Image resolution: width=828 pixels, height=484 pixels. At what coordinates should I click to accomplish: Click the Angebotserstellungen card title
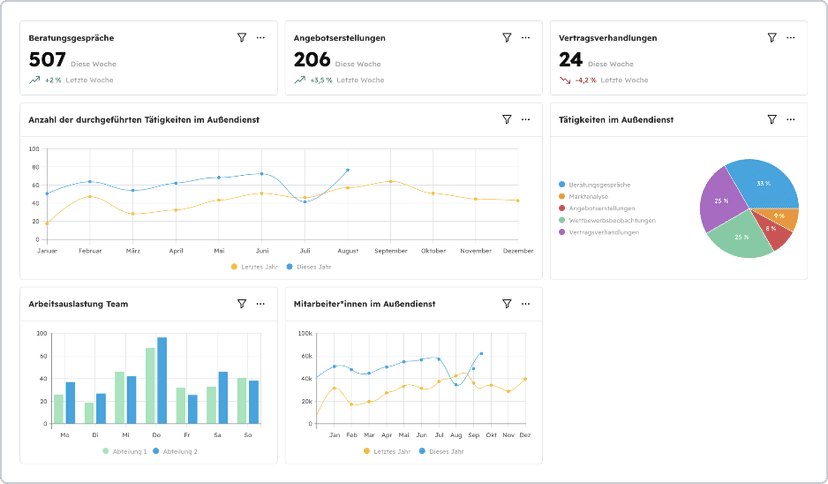340,38
